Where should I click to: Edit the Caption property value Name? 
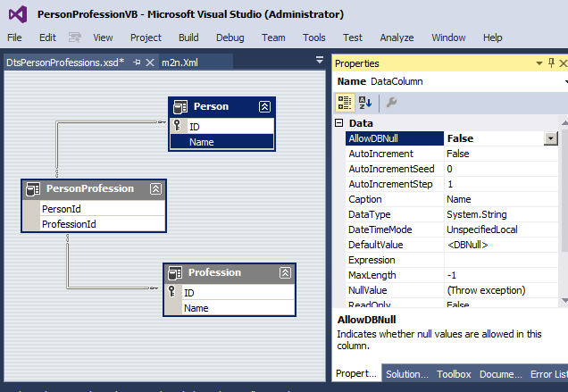(501, 199)
